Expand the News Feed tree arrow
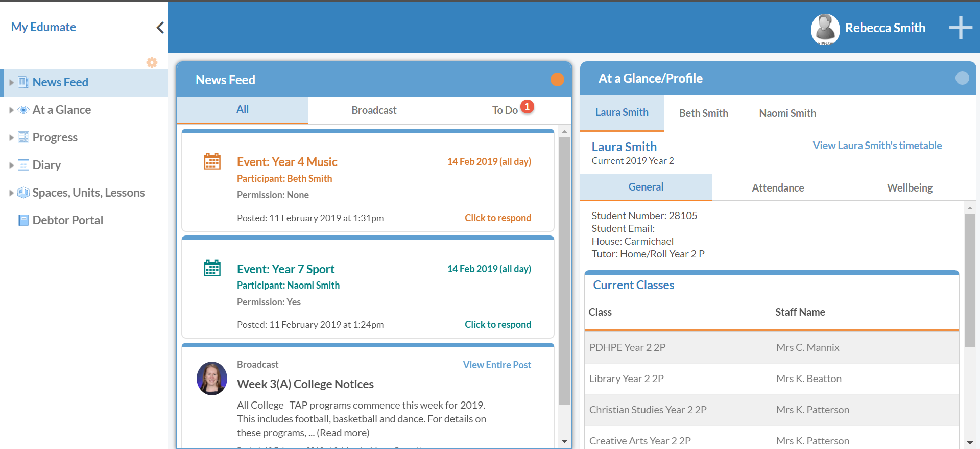 click(x=11, y=82)
